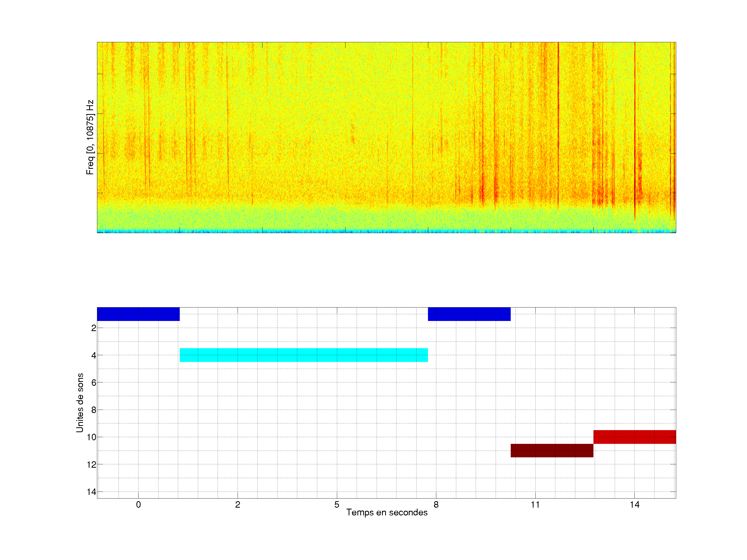Click the red bar at unit 10
This screenshot has width=747, height=560.
pos(634,437)
